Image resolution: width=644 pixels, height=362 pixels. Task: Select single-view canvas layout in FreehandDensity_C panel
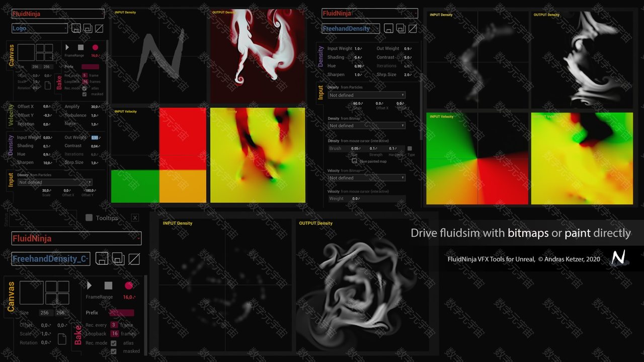[32, 293]
